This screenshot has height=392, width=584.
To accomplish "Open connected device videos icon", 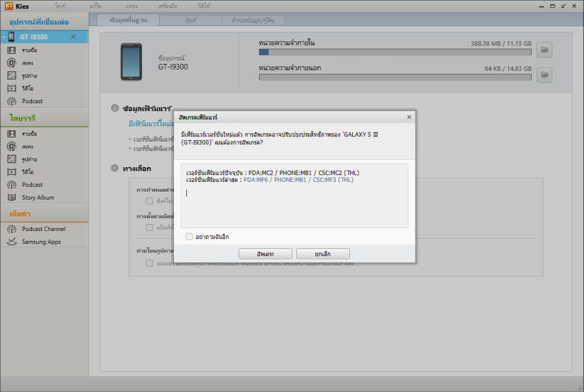I will [x=12, y=88].
